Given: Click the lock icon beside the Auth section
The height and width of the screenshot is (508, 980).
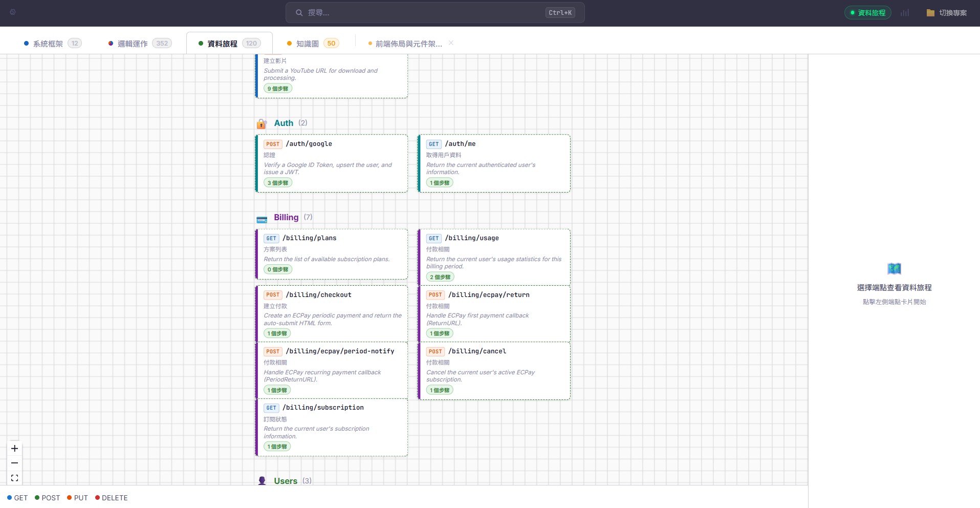Looking at the screenshot, I should pyautogui.click(x=262, y=123).
